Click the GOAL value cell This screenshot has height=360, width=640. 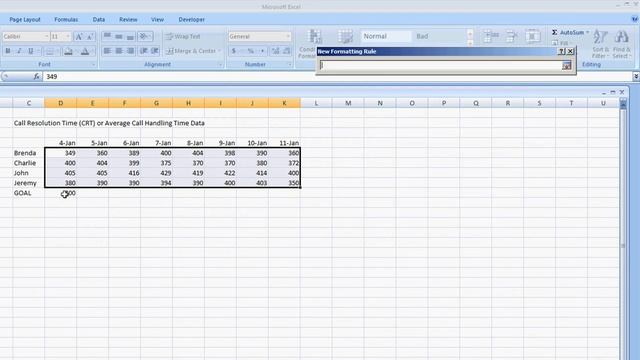(x=60, y=193)
